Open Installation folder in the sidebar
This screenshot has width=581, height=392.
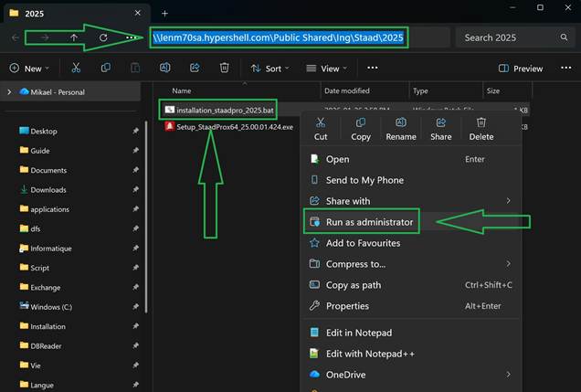[48, 326]
